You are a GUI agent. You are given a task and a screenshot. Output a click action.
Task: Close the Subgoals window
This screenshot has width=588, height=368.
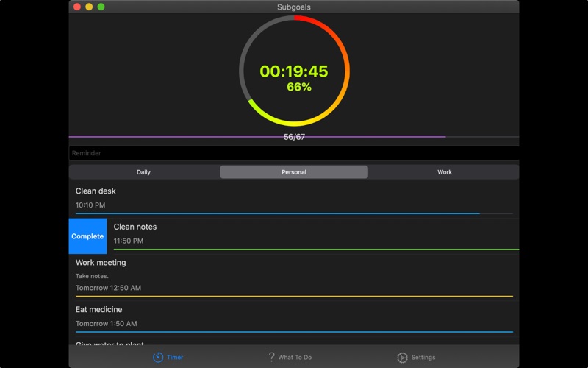pyautogui.click(x=77, y=7)
